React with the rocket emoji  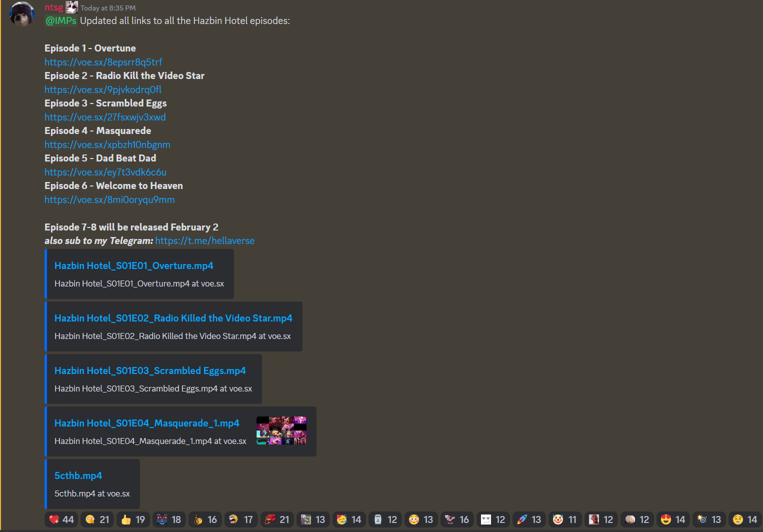(x=529, y=519)
